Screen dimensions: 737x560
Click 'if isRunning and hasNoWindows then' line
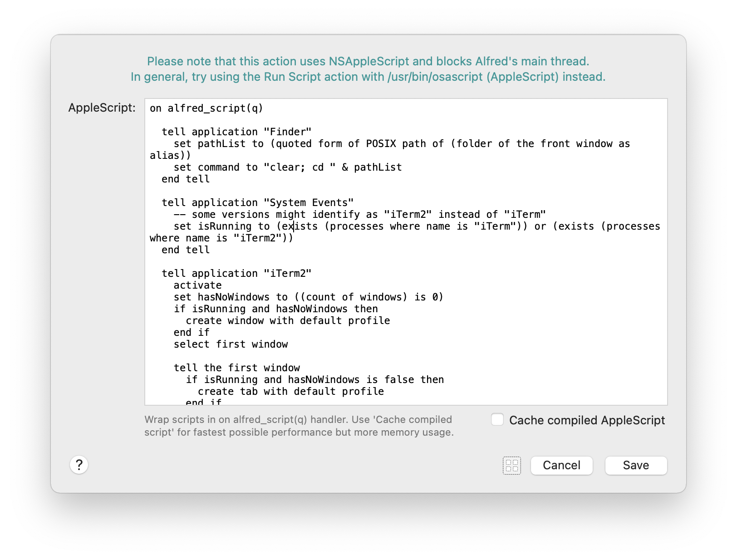coord(275,309)
